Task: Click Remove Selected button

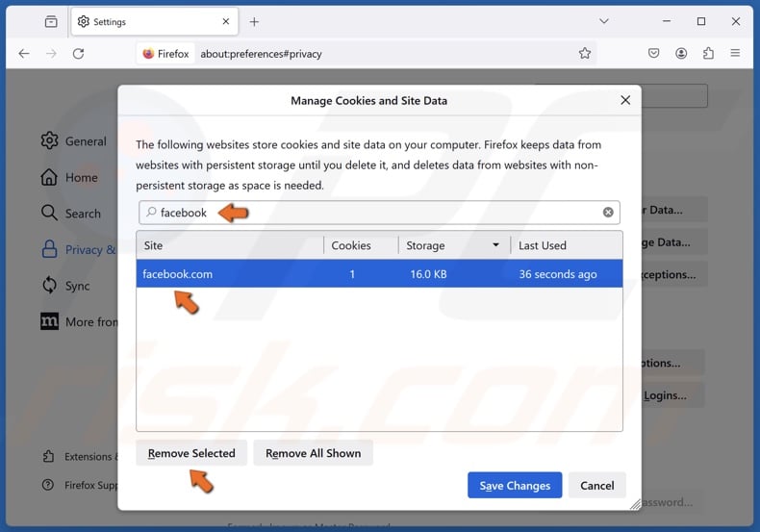Action: [191, 453]
